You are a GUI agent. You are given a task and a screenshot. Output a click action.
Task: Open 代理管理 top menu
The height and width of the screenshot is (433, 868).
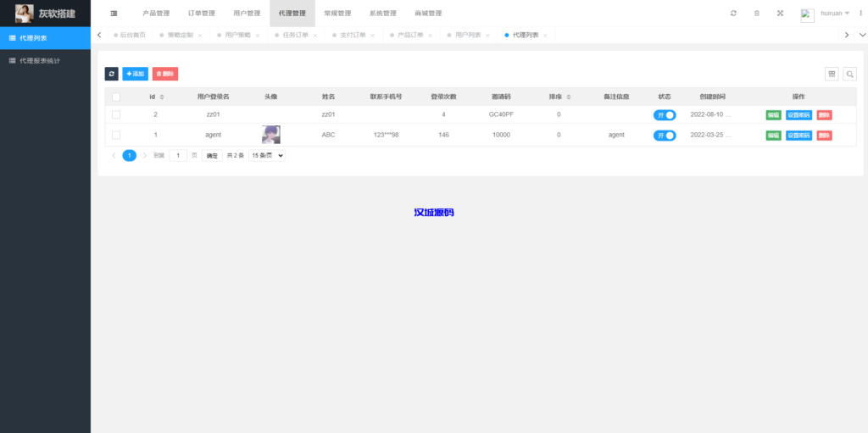click(x=292, y=14)
